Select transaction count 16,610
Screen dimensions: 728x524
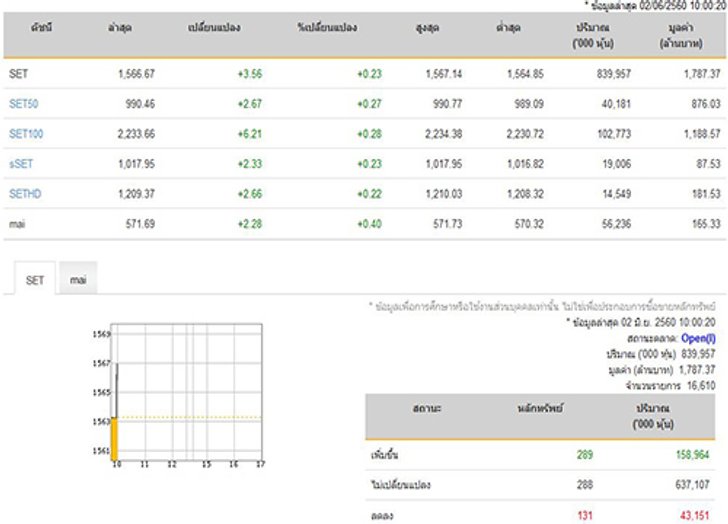click(x=701, y=385)
